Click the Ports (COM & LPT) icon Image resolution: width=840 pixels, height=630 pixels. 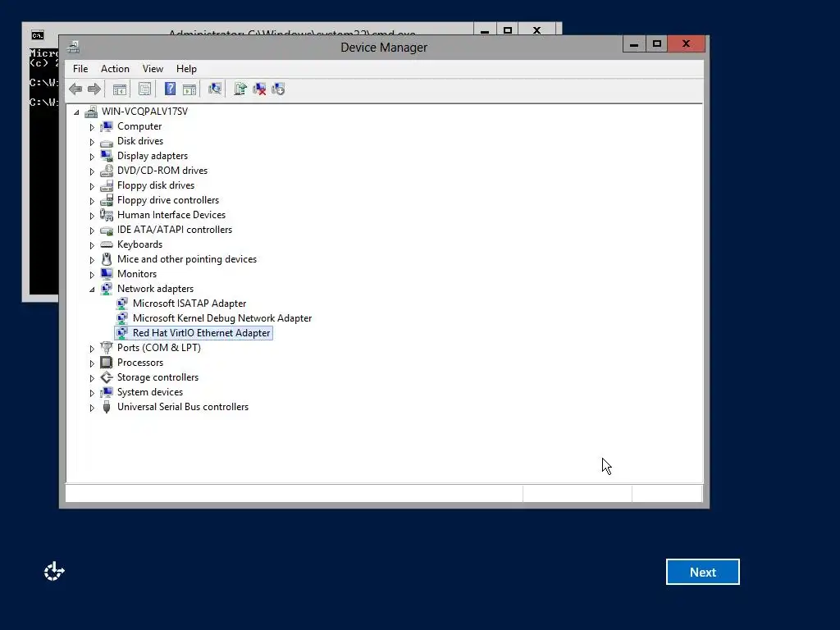click(x=107, y=348)
